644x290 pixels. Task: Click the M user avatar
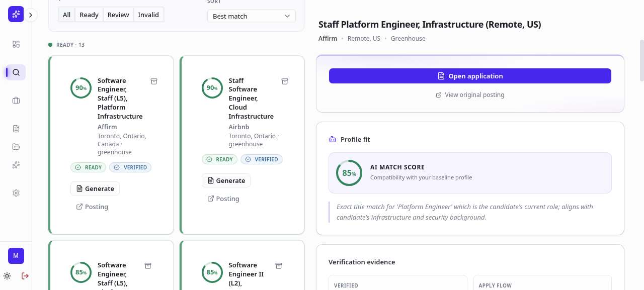[x=16, y=256]
